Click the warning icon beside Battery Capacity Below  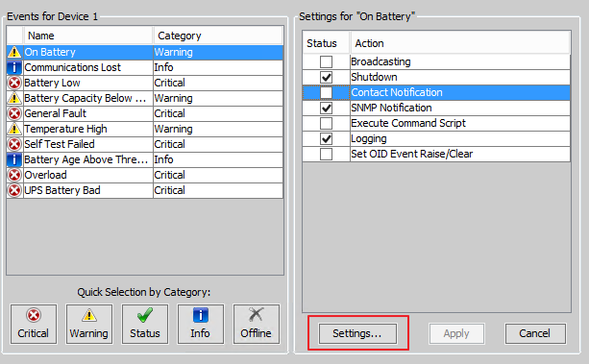coord(14,98)
